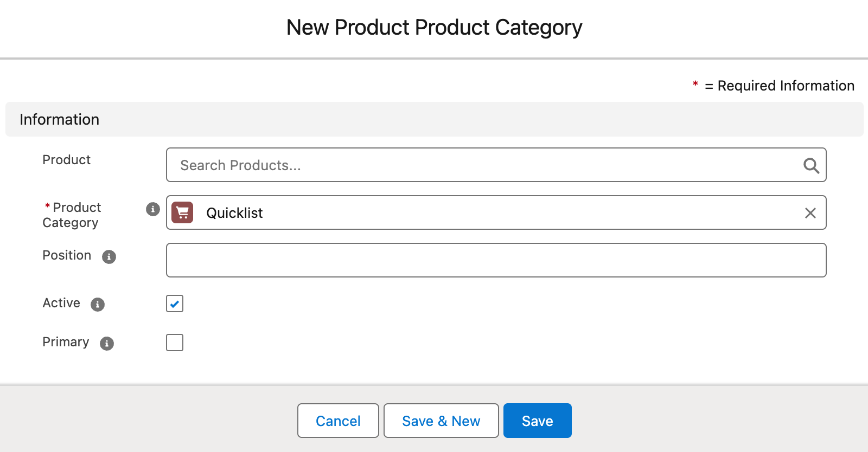Click the Product Category info icon
Screen dimensions: 868x452
(x=153, y=209)
